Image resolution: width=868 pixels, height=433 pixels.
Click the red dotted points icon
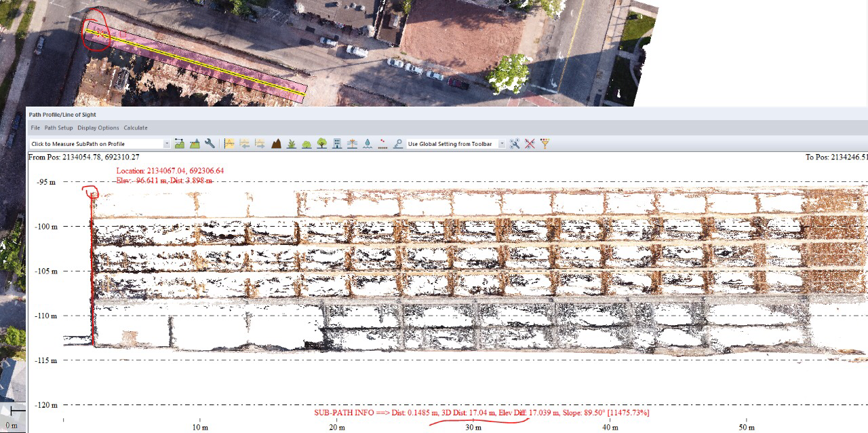[382, 144]
